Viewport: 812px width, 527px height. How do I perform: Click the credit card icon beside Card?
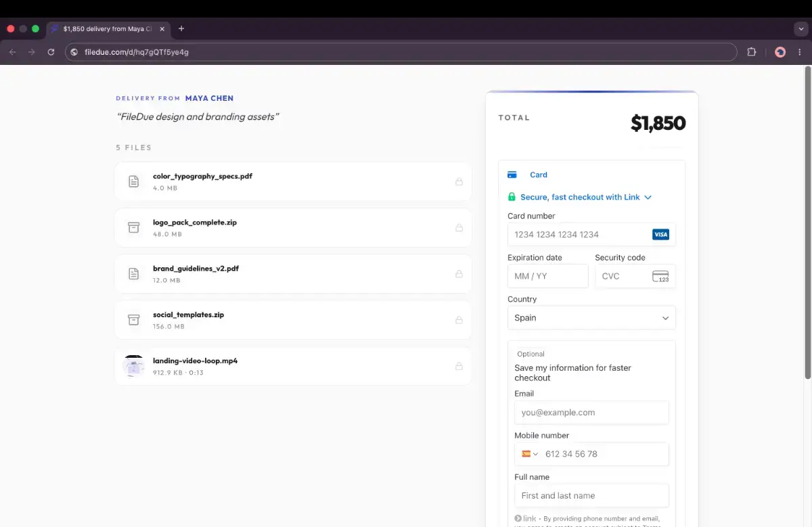point(512,175)
